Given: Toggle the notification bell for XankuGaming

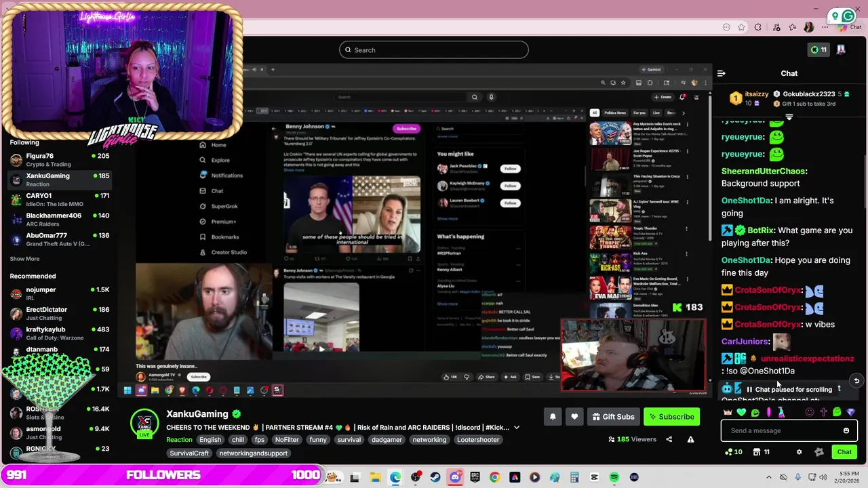Looking at the screenshot, I should tap(553, 417).
